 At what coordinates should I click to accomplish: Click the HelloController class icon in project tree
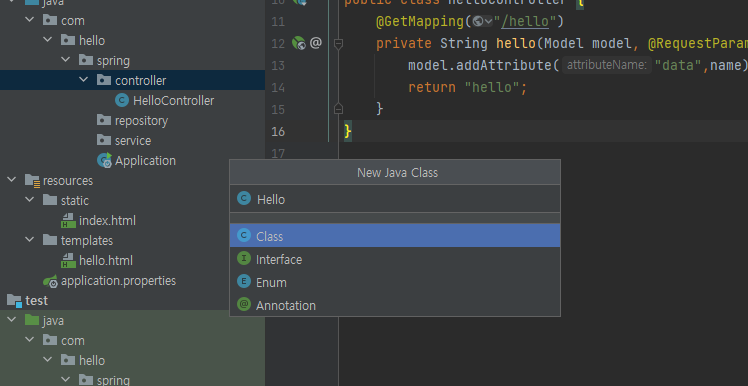tap(122, 100)
